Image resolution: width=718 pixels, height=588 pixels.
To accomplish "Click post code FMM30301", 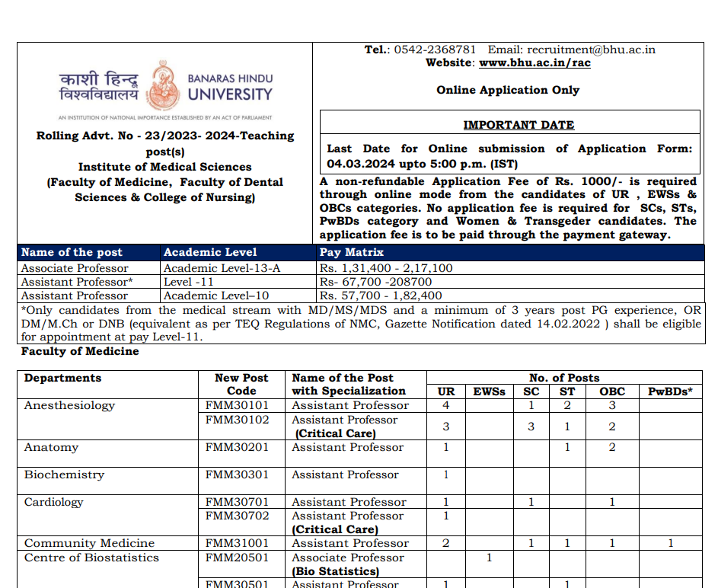I will pyautogui.click(x=238, y=475).
